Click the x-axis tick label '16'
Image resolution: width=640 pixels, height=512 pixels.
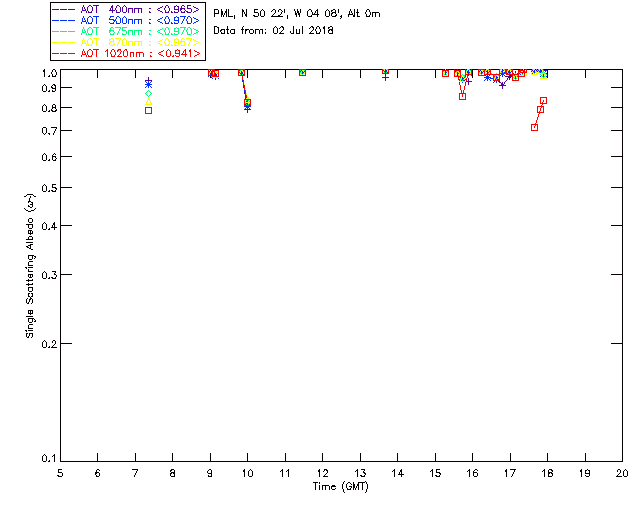(472, 473)
